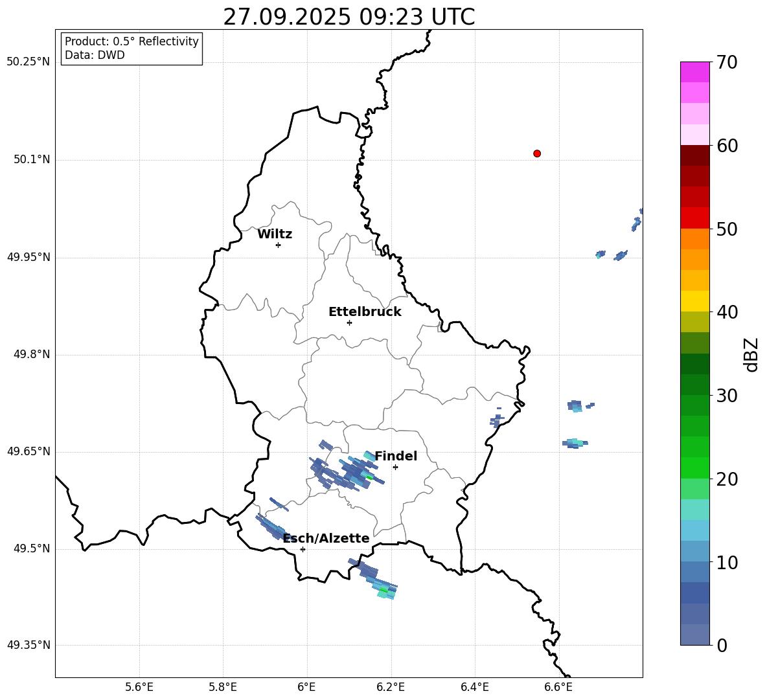Click the 40 colorbar tick label
Viewport: 767px width, 700px height.
[727, 312]
